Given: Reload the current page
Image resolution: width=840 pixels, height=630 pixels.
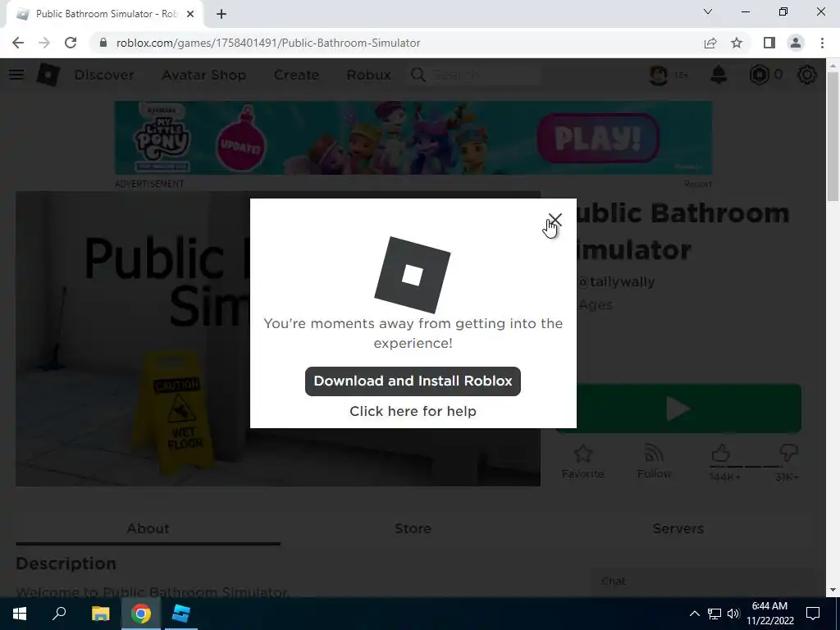Looking at the screenshot, I should [71, 43].
